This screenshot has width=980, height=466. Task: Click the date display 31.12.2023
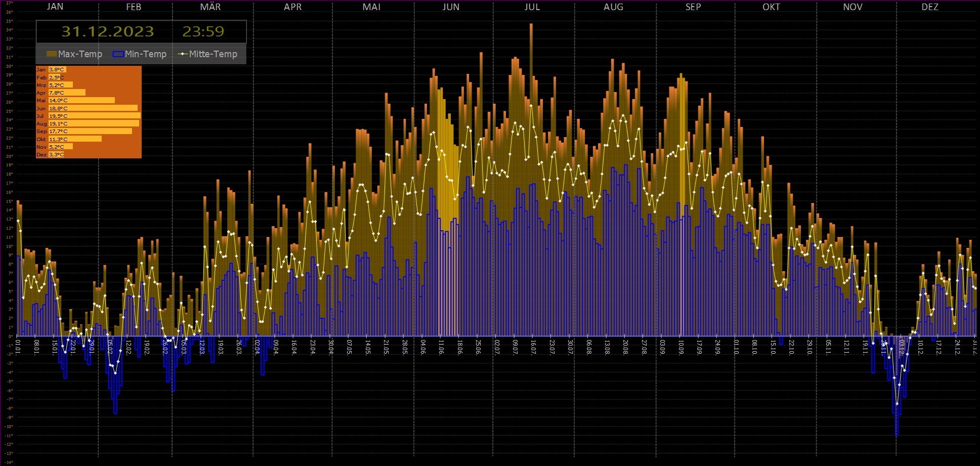click(107, 31)
